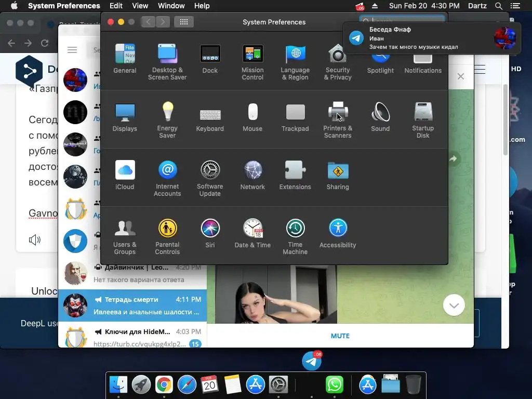Open Dock preferences
This screenshot has height=399, width=532.
[210, 58]
